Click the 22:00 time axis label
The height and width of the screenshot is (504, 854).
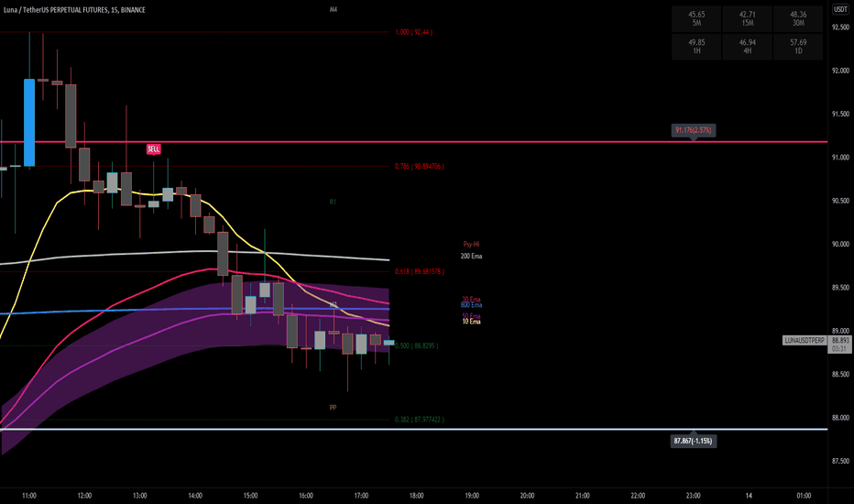coord(638,495)
